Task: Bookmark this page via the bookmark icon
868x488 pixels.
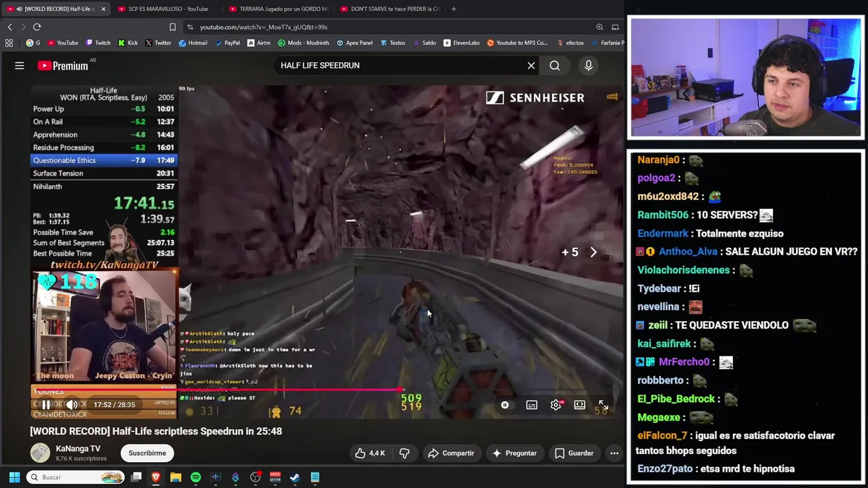Action: (172, 27)
